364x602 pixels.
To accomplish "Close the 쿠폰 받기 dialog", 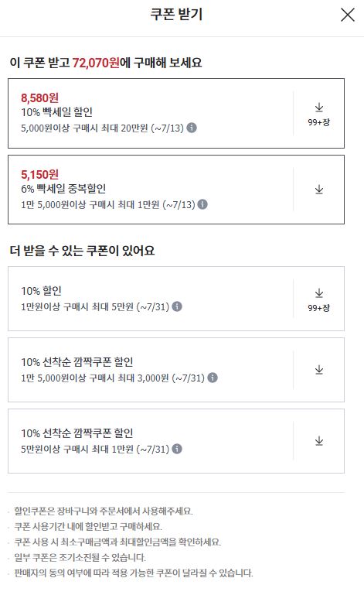I will coord(348,15).
